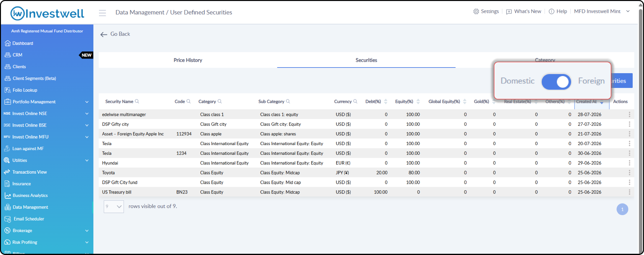This screenshot has height=255, width=644.
Task: Sort by the Debt(%) column arrows
Action: tap(386, 101)
